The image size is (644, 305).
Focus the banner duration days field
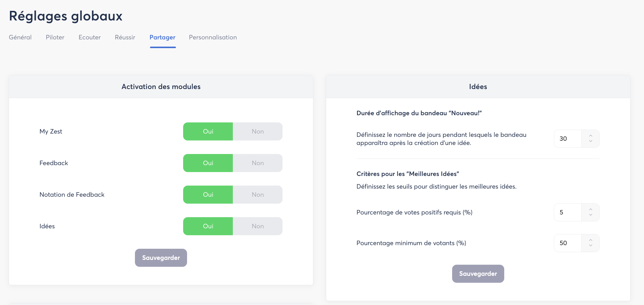click(x=567, y=139)
